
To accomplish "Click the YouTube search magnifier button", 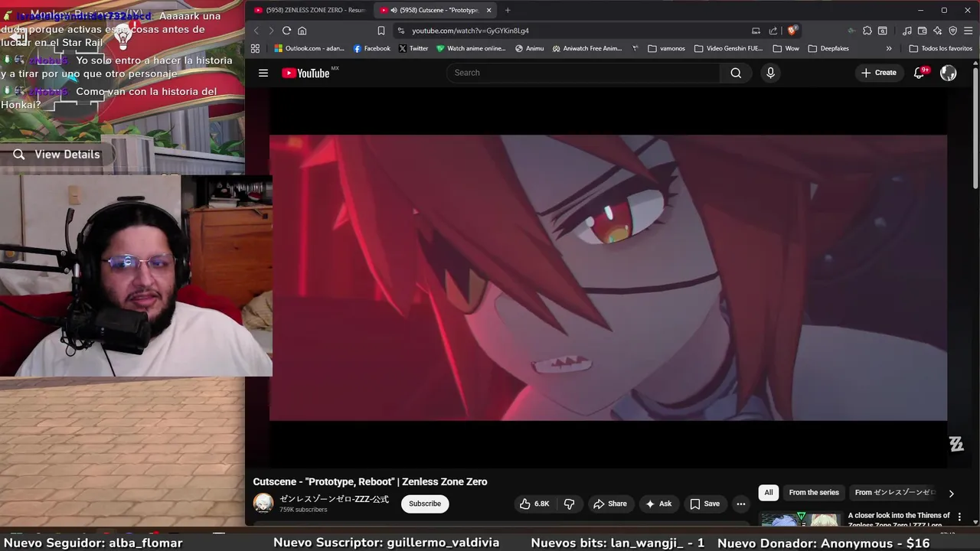I will coord(736,73).
